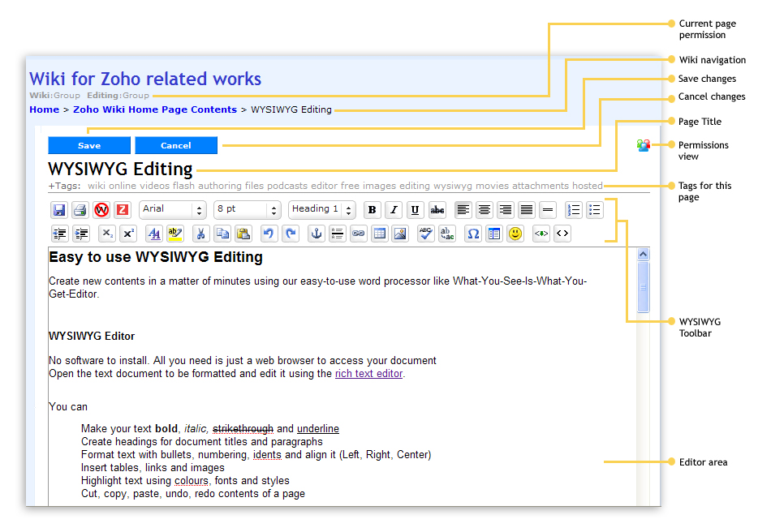Click the WYSIWYG Editor subheading in editor
771x532 pixels.
pos(92,336)
